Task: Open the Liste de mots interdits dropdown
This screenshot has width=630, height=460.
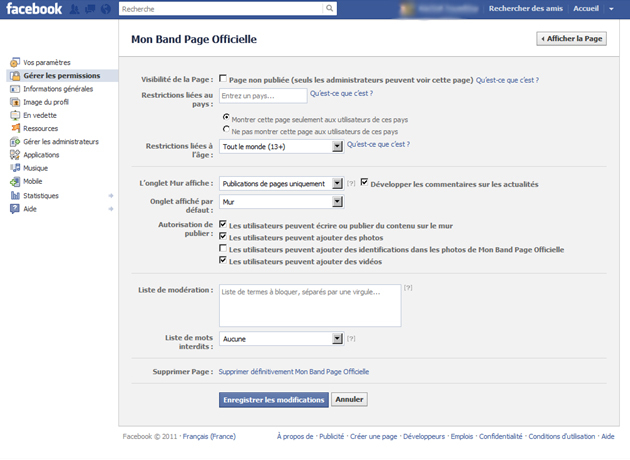Action: [x=281, y=339]
